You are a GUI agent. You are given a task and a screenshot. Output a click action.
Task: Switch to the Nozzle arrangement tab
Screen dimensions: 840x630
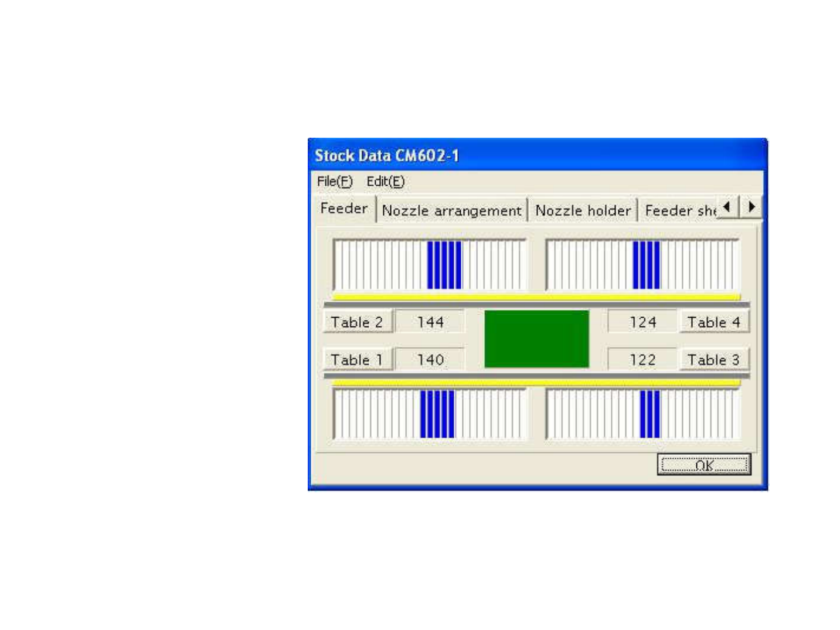pos(451,210)
